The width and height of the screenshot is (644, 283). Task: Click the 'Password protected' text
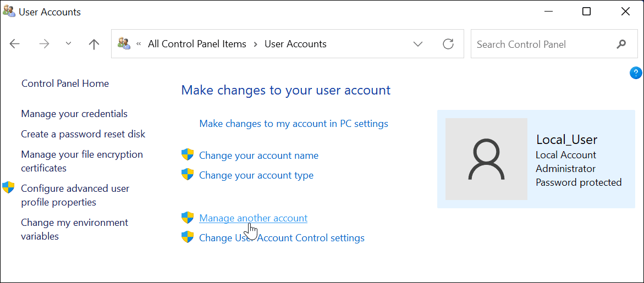point(579,182)
